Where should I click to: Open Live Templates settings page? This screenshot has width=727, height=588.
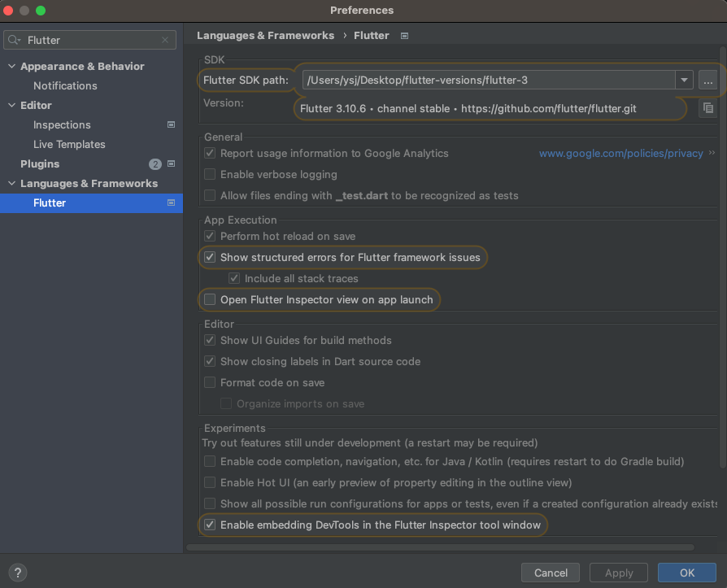tap(69, 144)
